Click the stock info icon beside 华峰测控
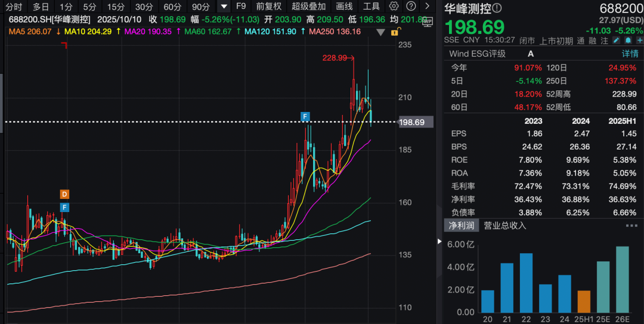The image size is (644, 324). coord(497,8)
